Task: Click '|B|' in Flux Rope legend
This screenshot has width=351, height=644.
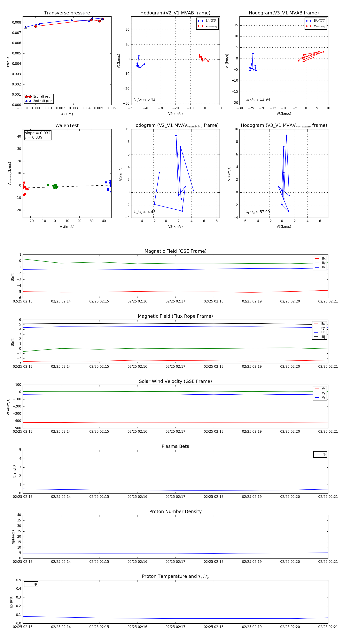Action: pos(320,337)
